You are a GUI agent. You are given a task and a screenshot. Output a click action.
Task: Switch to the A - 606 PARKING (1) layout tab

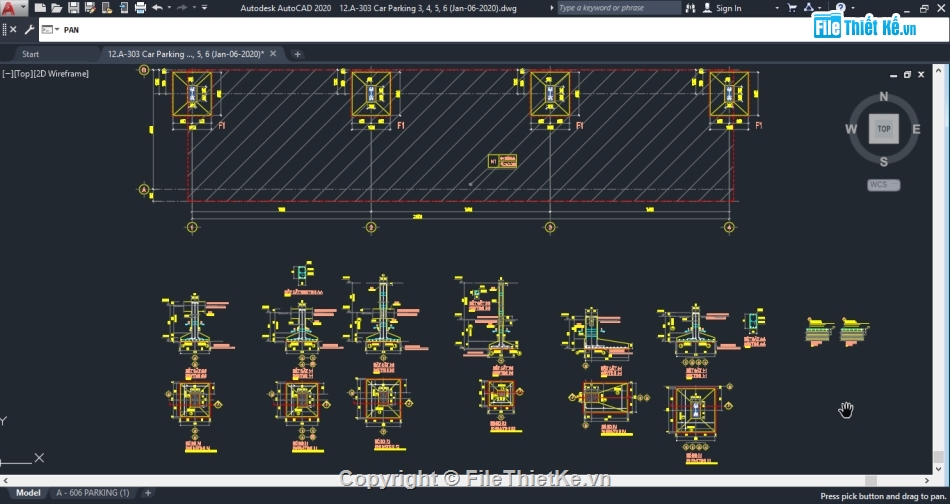(93, 492)
